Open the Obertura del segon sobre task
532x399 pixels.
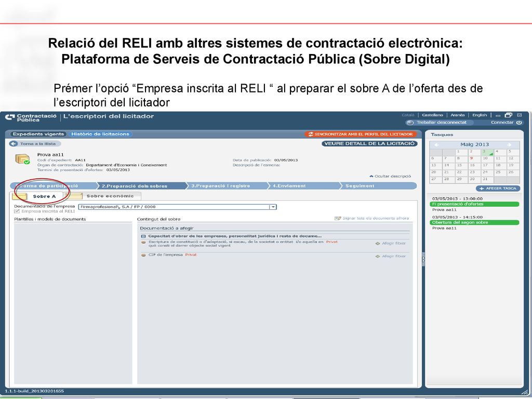click(x=474, y=223)
